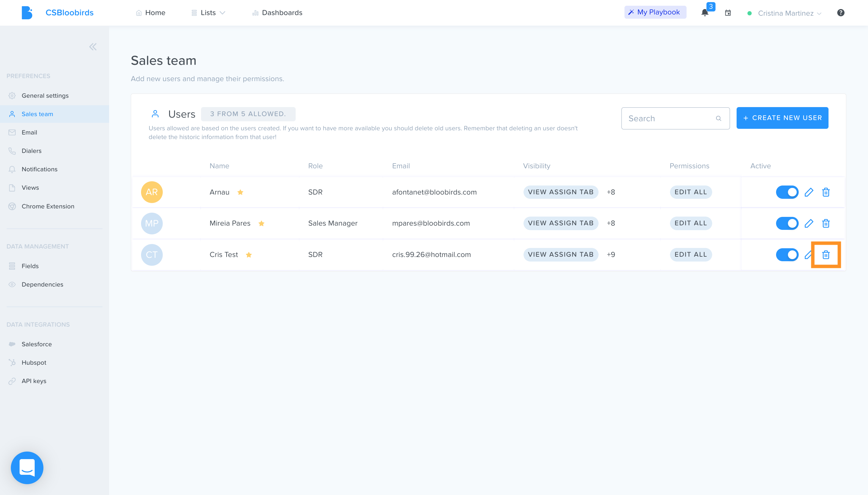Click email cris.99.26@hotmail.com
868x495 pixels.
431,255
